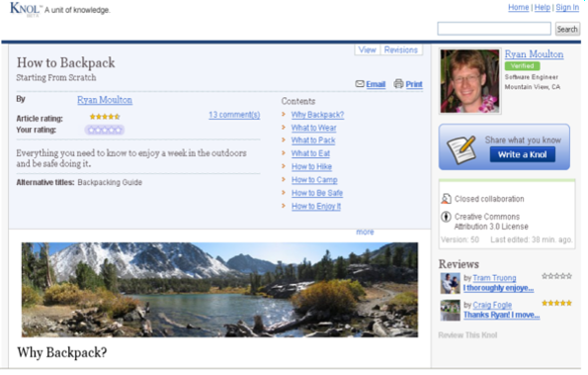Open reviewer Tram Truong's profile link

(x=494, y=278)
